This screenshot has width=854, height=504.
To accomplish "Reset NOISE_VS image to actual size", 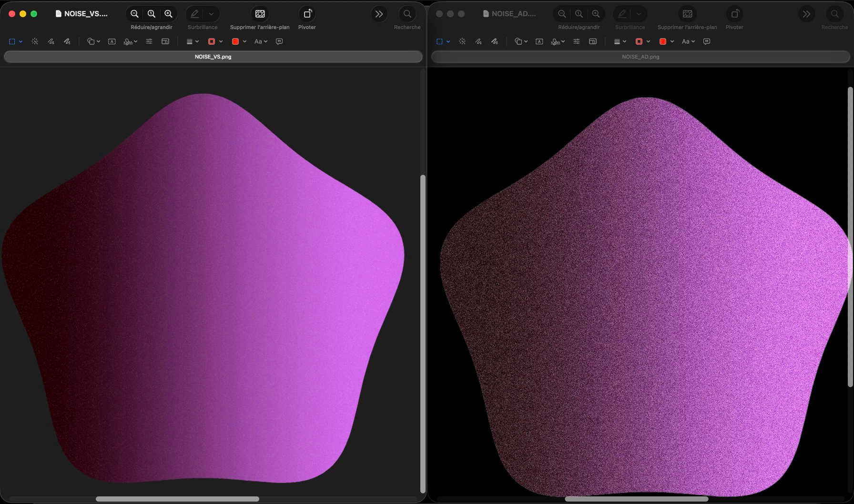I will pyautogui.click(x=152, y=14).
